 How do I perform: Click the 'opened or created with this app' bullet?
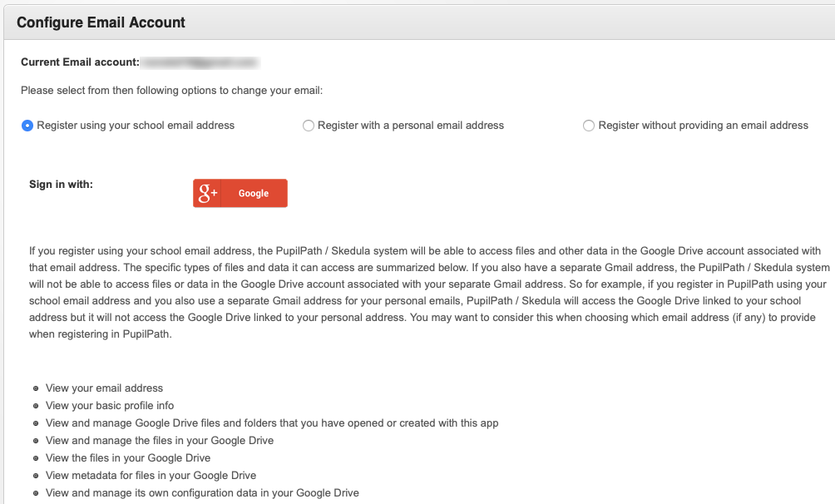(x=272, y=423)
